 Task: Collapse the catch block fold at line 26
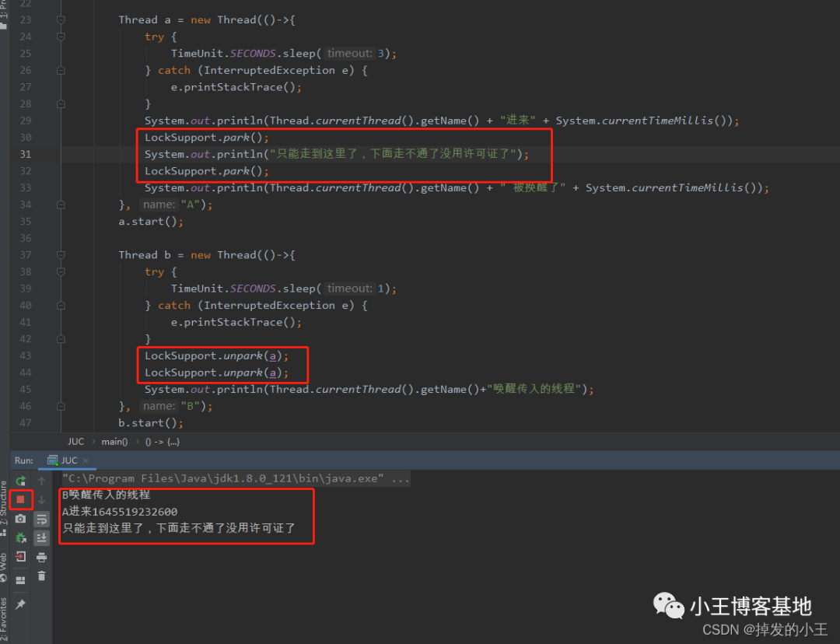point(61,70)
